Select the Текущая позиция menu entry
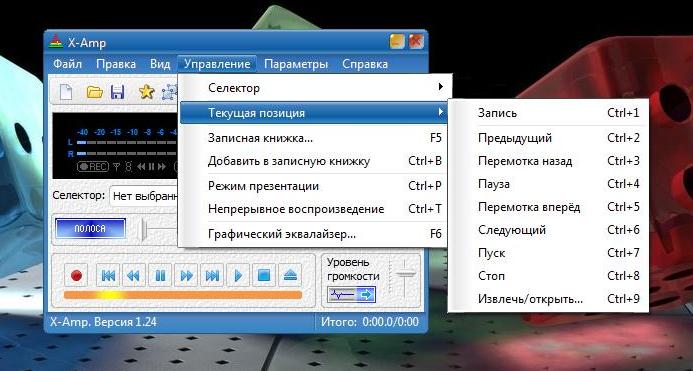This screenshot has width=693, height=371. [314, 113]
